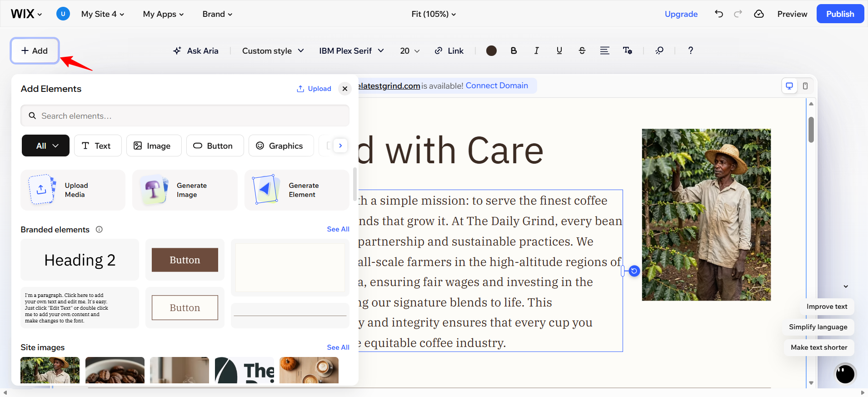
Task: Show more filter tabs with arrow
Action: point(340,146)
